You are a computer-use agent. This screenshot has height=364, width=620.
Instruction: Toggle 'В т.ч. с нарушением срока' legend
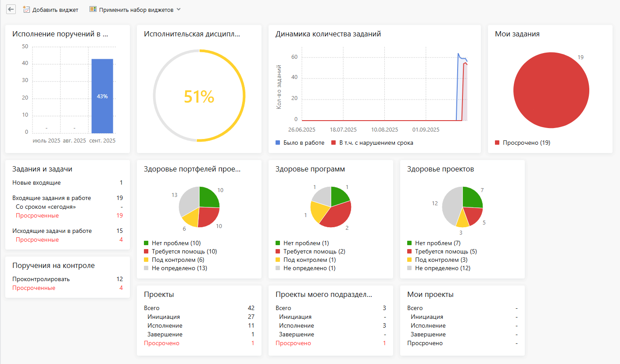click(x=372, y=143)
